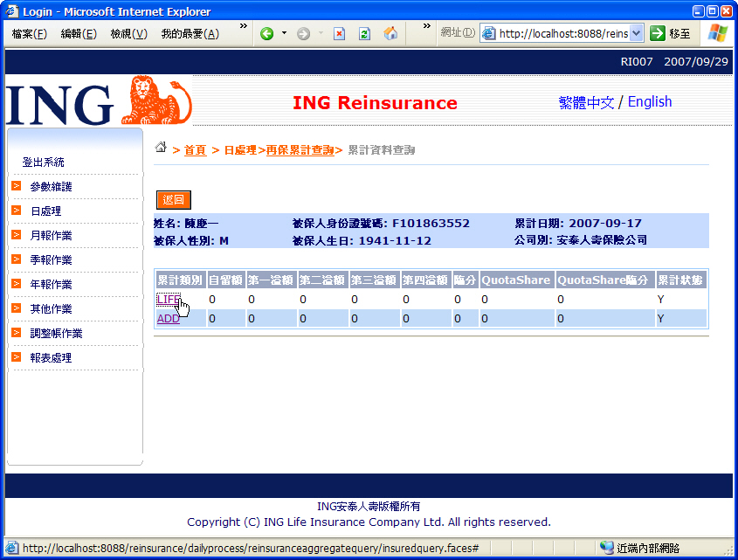Open the 檔案(F) menu
This screenshot has width=738, height=560.
coord(30,34)
